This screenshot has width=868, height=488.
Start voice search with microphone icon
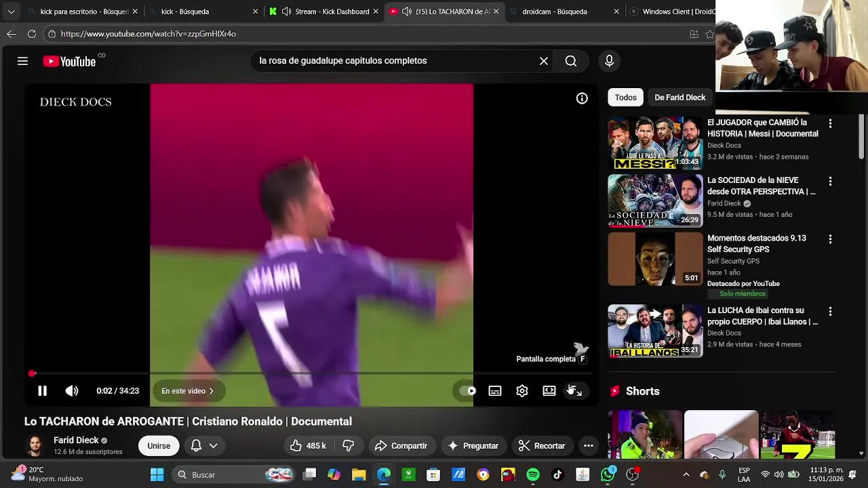pos(609,61)
